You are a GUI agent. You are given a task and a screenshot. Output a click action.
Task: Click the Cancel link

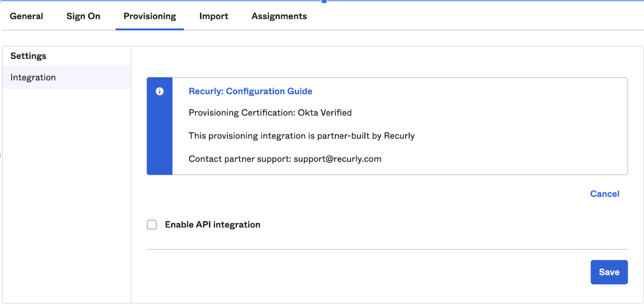[604, 194]
